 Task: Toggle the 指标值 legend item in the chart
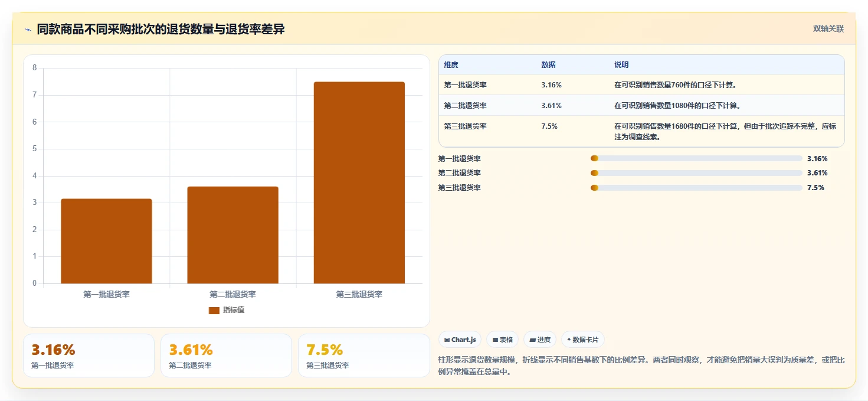coord(227,310)
